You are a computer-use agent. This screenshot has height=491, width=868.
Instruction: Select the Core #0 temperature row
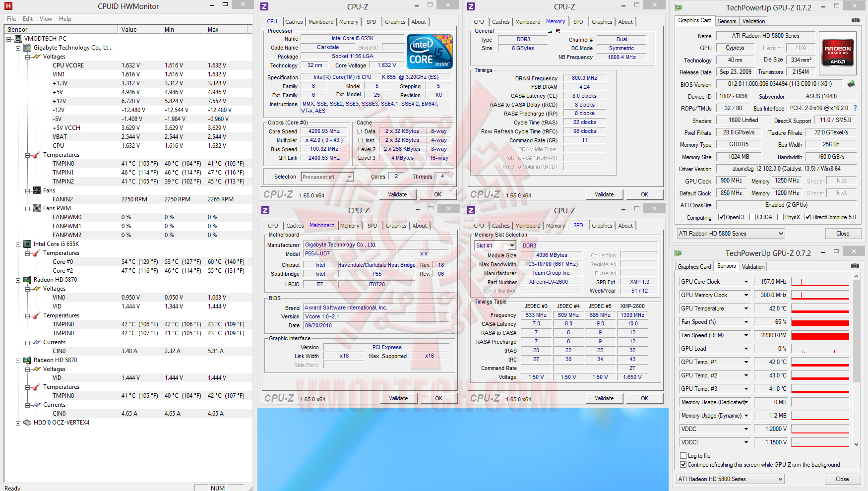point(128,262)
